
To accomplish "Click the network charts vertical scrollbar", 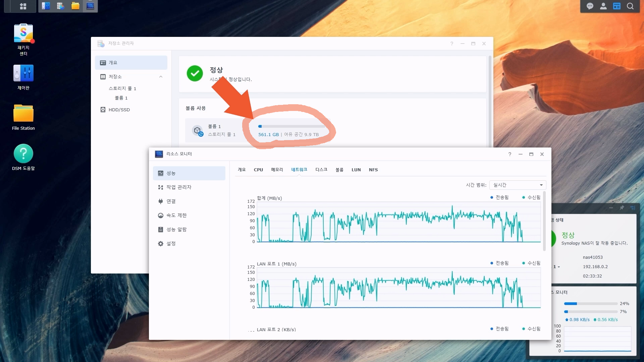I will tap(544, 221).
